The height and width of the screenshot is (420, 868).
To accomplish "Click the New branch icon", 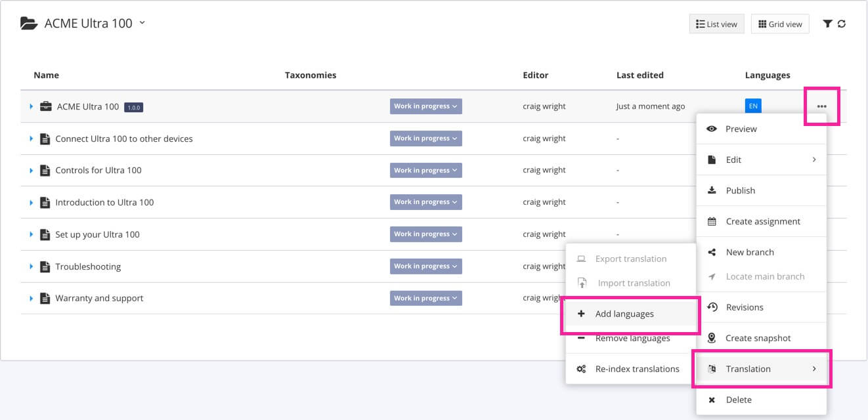I will [712, 252].
